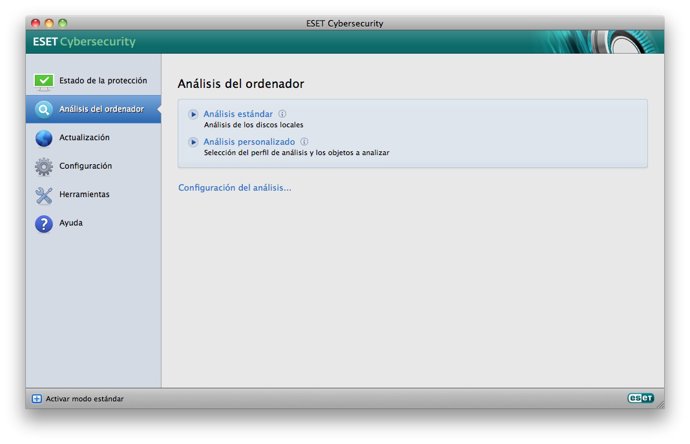Zoom window with the green button
This screenshot has width=690, height=444.
(62, 23)
